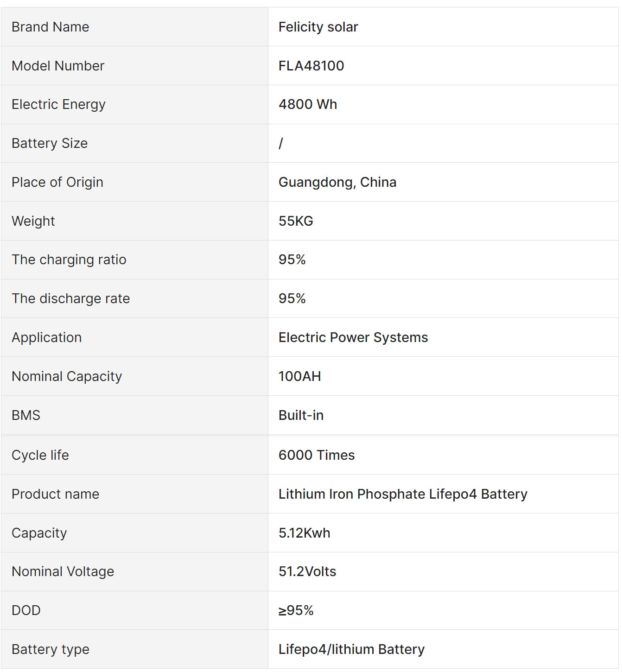Click the FLA48100 model number value

tap(311, 66)
